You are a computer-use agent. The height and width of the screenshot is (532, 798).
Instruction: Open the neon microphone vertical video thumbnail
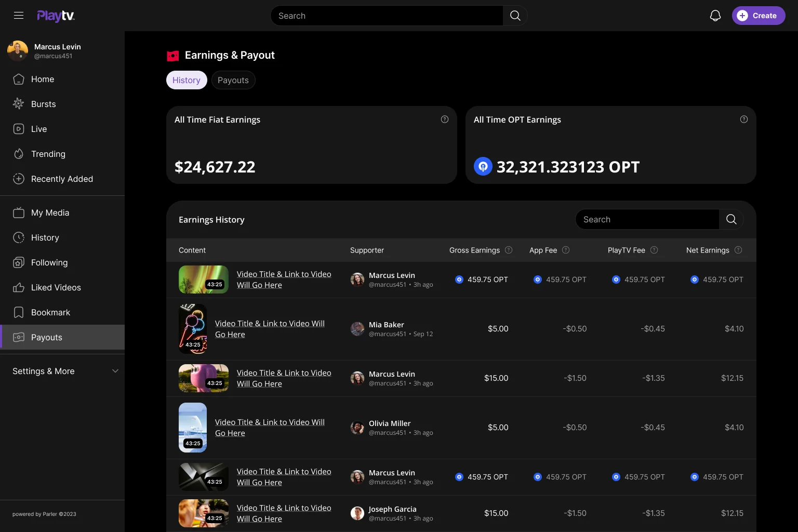193,329
